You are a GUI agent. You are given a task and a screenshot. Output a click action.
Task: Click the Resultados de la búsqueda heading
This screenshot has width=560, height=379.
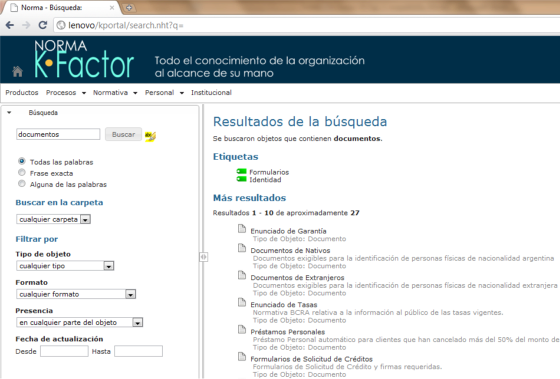[x=300, y=122]
